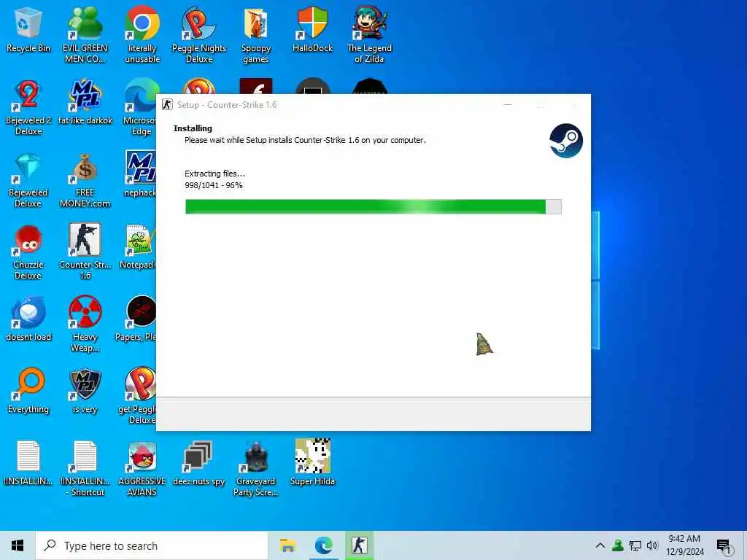Open the Windows Start menu

[x=18, y=545]
